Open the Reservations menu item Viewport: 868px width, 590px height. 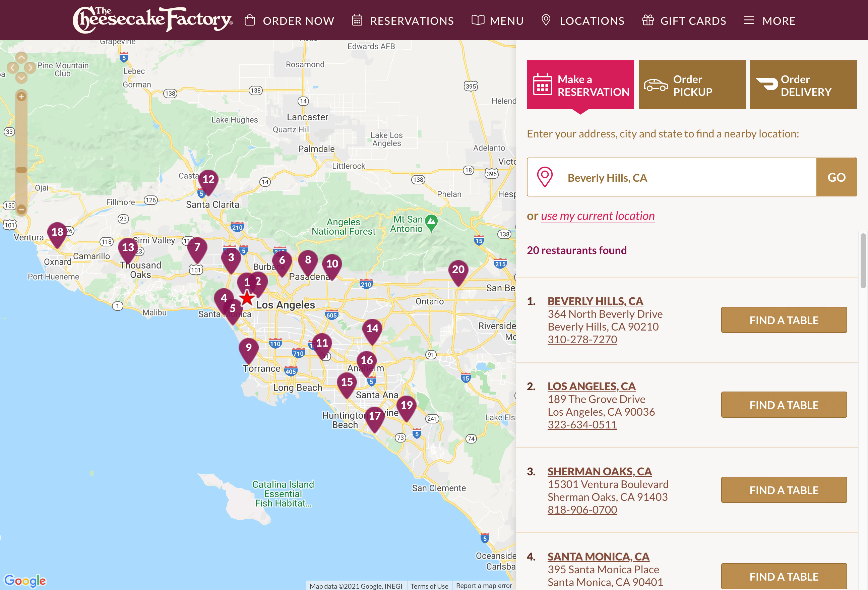[x=402, y=20]
